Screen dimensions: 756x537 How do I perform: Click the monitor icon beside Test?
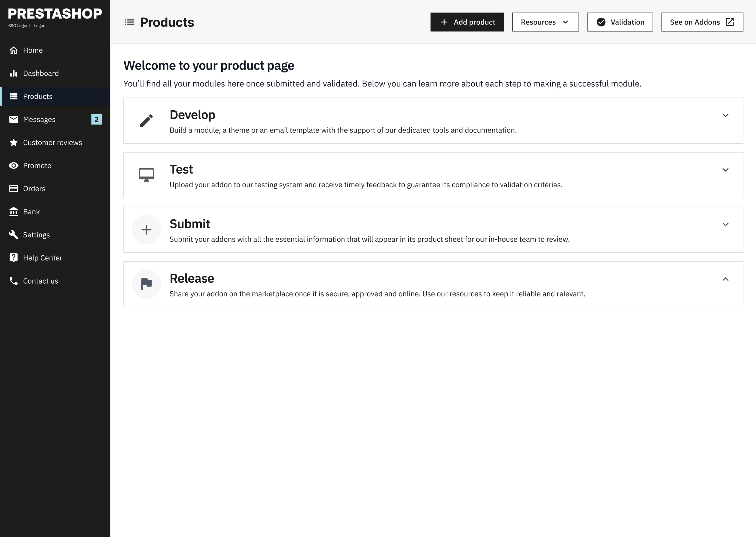pyautogui.click(x=146, y=175)
